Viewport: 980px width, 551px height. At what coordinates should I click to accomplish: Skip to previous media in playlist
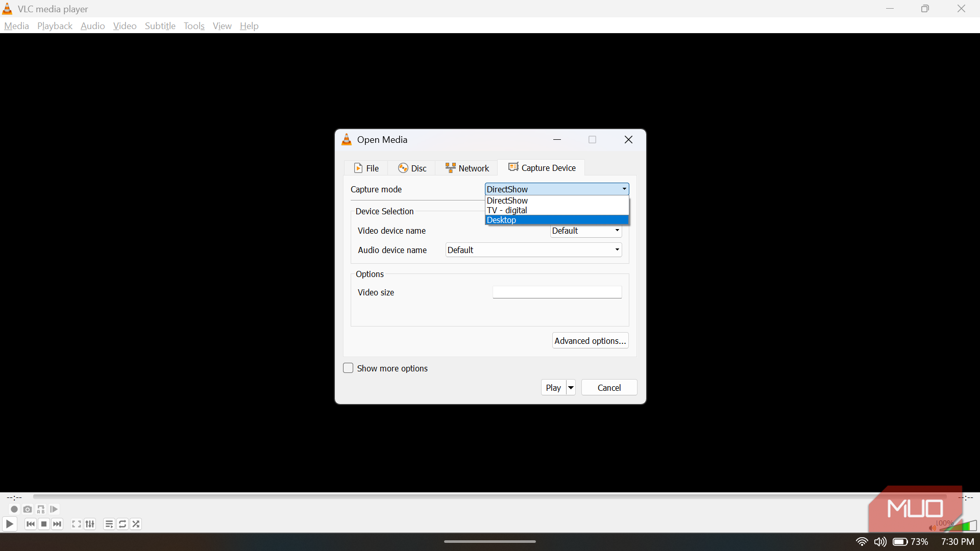tap(31, 524)
